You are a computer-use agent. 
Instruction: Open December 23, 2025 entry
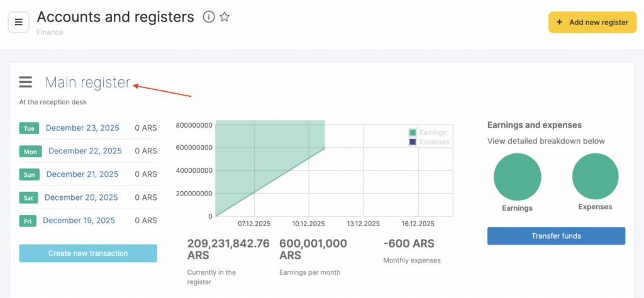[x=82, y=128]
